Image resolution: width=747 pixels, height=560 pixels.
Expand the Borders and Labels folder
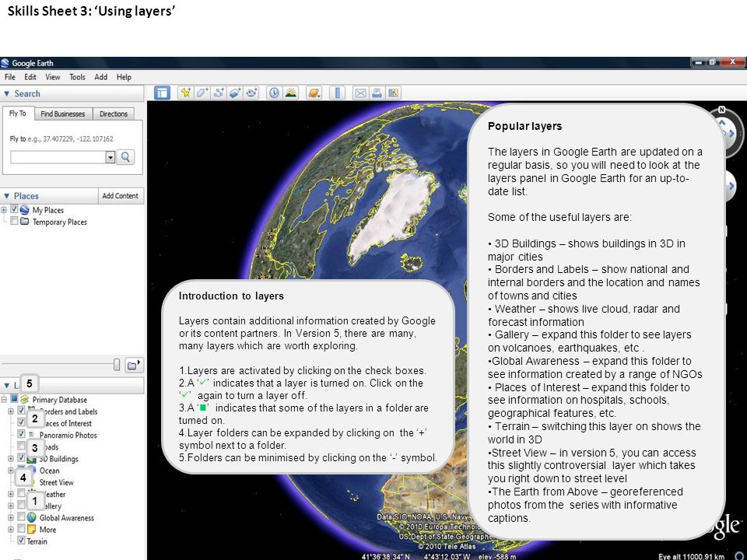(10, 411)
